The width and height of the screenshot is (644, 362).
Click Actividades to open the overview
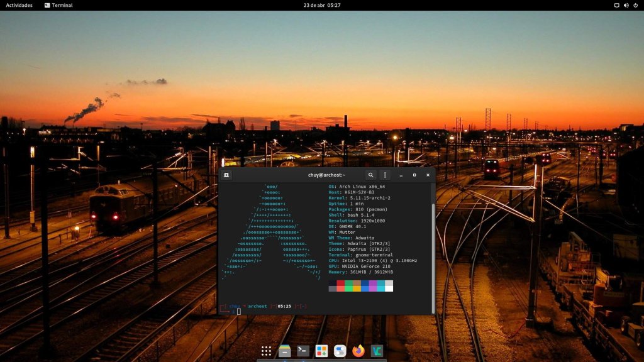point(19,5)
